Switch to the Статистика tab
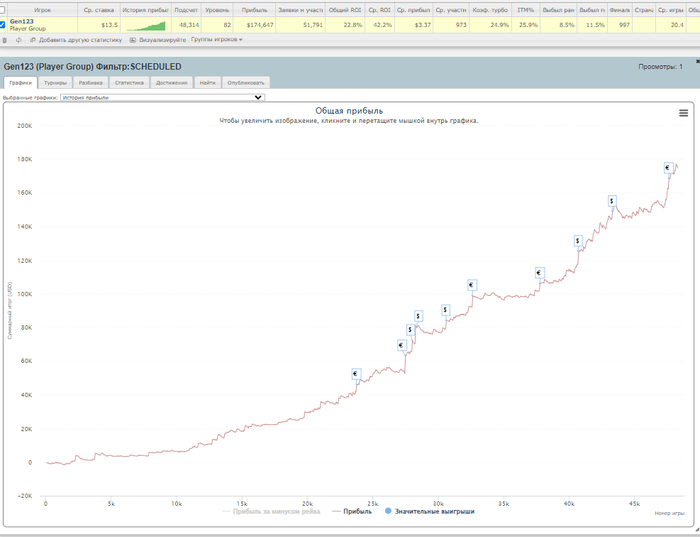The height and width of the screenshot is (537, 700). [x=129, y=83]
